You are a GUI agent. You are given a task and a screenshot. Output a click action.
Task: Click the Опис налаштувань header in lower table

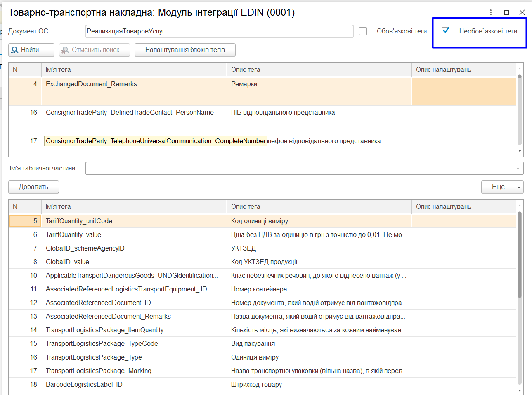pyautogui.click(x=464, y=207)
